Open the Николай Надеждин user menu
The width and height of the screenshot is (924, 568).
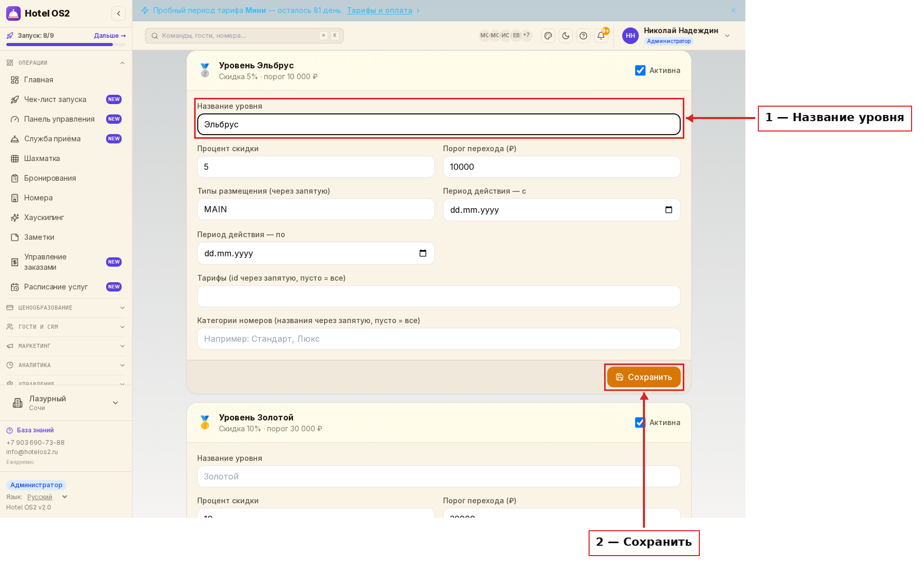[x=676, y=36]
